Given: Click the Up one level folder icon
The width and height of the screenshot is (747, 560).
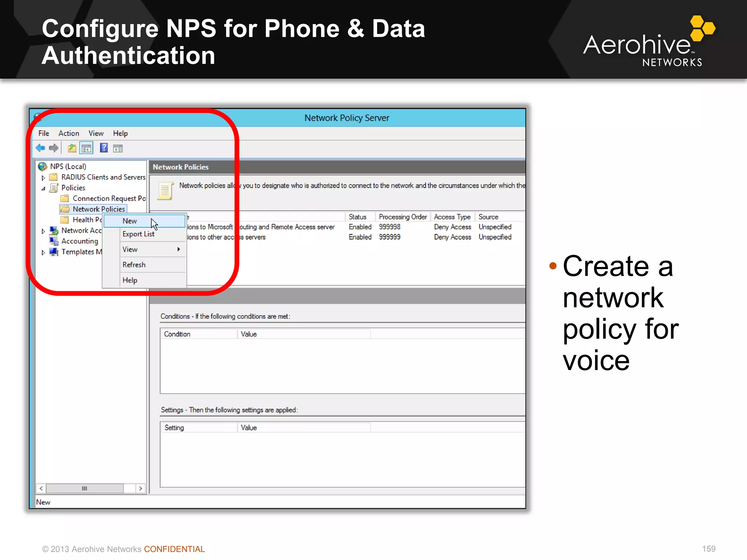Looking at the screenshot, I should coord(72,148).
